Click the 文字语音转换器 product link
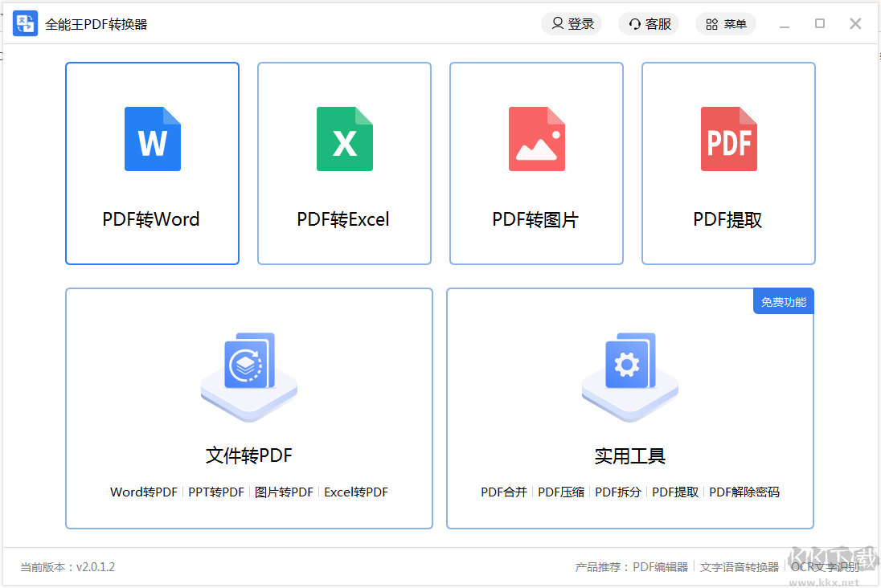The height and width of the screenshot is (588, 881). coord(740,567)
